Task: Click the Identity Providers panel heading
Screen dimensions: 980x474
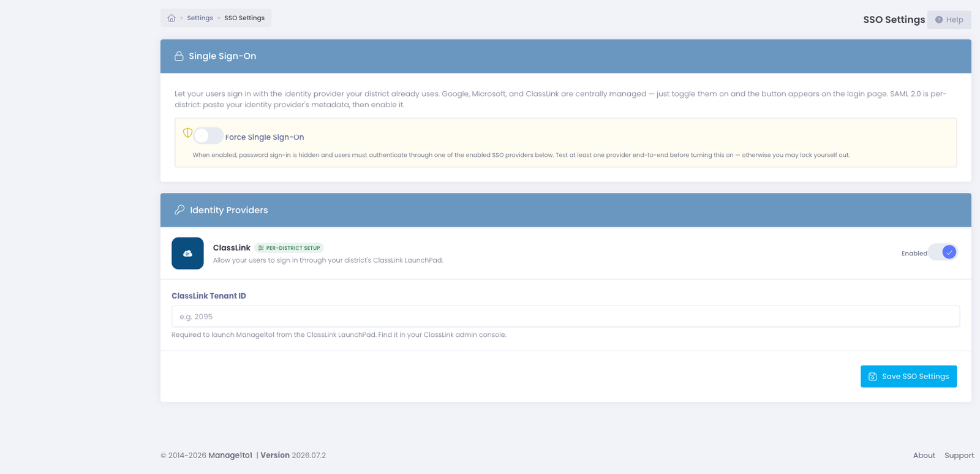Action: [x=229, y=210]
